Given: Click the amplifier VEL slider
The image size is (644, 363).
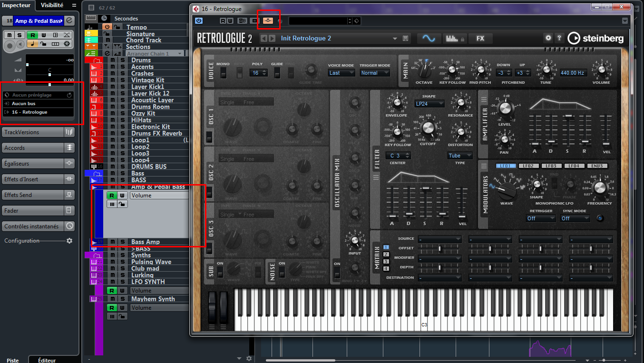Looking at the screenshot, I should click(605, 130).
